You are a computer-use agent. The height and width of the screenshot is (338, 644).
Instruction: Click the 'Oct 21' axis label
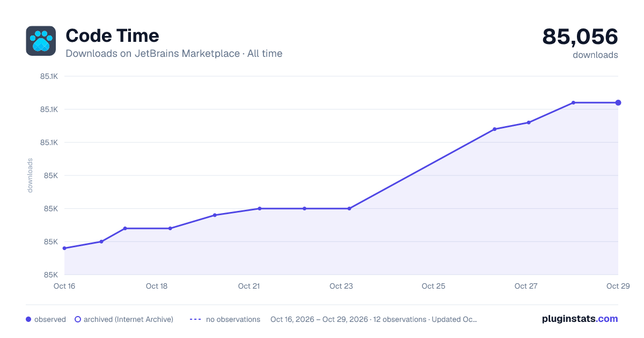click(249, 286)
